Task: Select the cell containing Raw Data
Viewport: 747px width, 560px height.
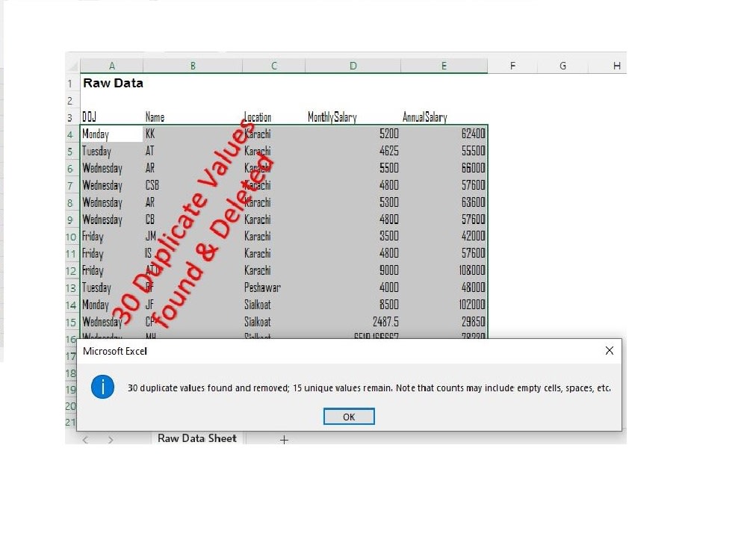Action: pos(112,83)
